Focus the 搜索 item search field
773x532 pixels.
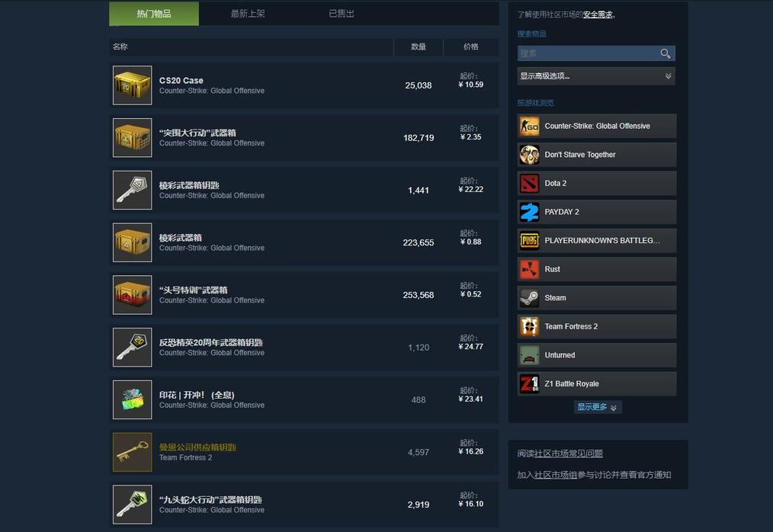pyautogui.click(x=589, y=53)
